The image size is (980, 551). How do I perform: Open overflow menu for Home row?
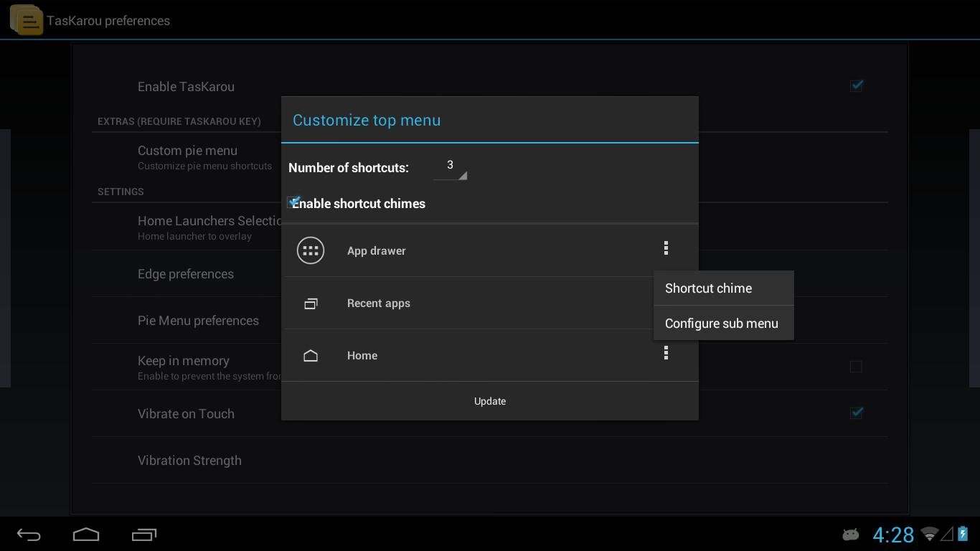(666, 353)
